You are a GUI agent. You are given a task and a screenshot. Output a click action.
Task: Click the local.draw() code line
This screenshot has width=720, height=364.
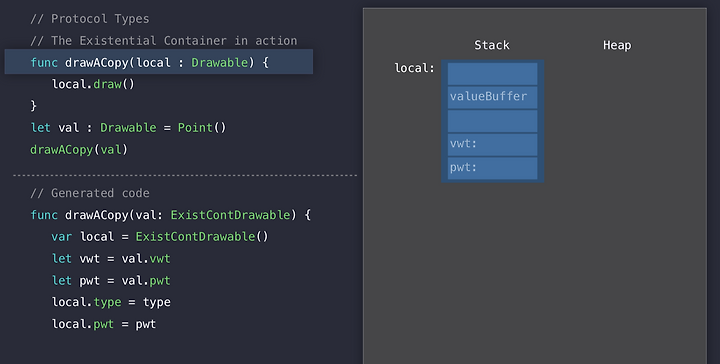[x=93, y=84]
